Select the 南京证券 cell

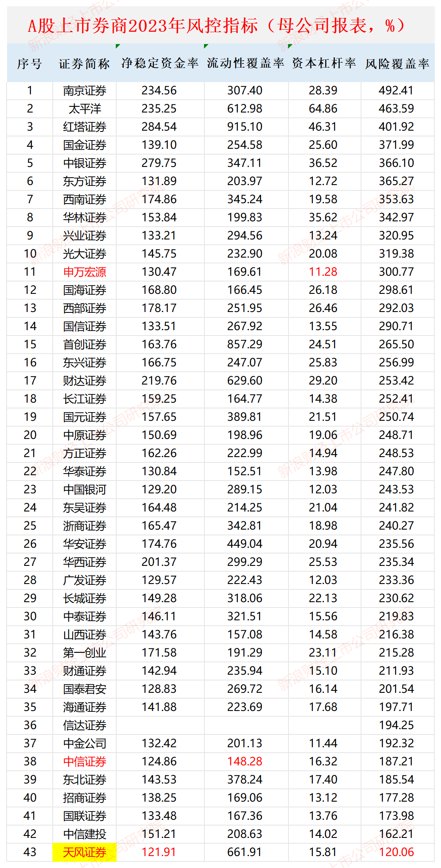(84, 91)
